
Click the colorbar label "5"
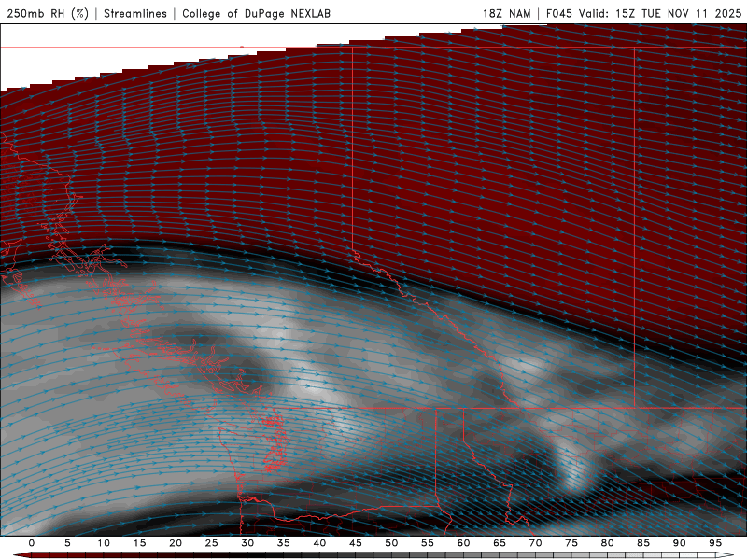(67, 543)
